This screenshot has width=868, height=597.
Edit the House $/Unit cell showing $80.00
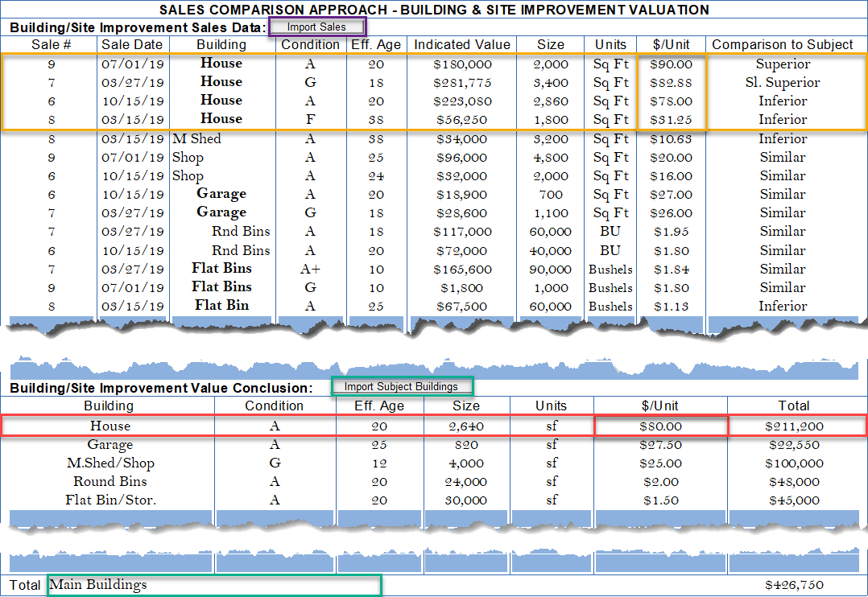[x=660, y=426]
